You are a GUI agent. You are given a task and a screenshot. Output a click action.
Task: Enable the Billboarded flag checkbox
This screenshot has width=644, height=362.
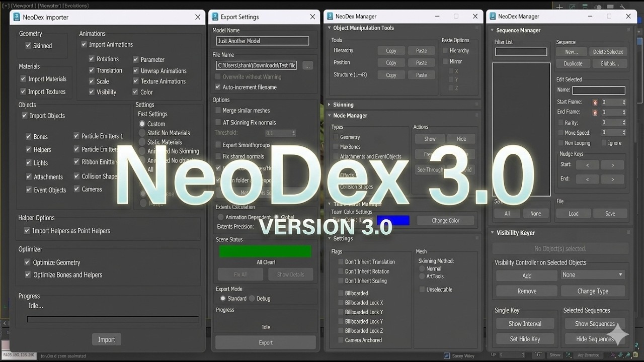pyautogui.click(x=341, y=293)
